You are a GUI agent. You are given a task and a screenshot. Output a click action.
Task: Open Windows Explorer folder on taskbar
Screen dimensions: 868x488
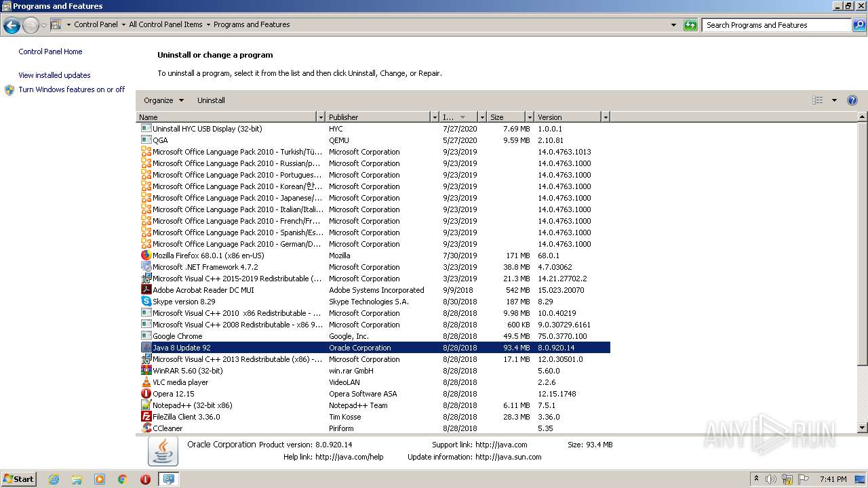pos(77,479)
